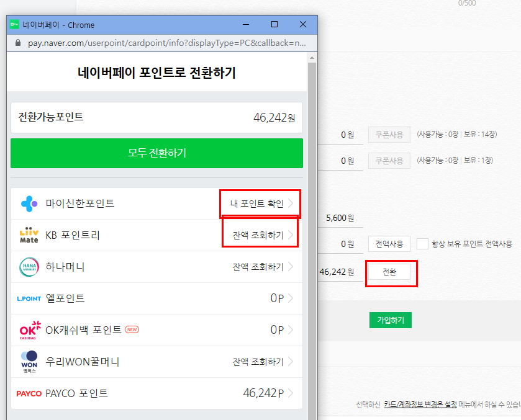Screen dimensions: 521x420
Task: Click 잔액 조회하기 for KB 포인트리
Action: coord(258,235)
